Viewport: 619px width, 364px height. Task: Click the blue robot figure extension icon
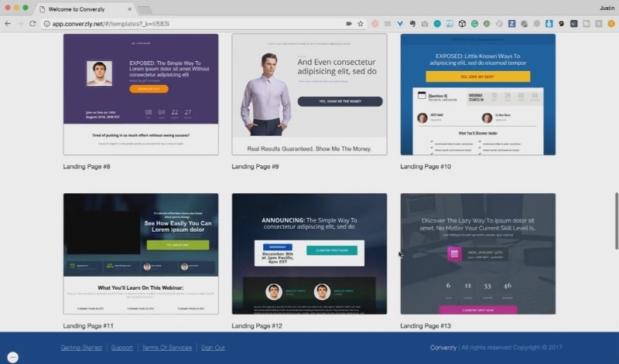(549, 24)
